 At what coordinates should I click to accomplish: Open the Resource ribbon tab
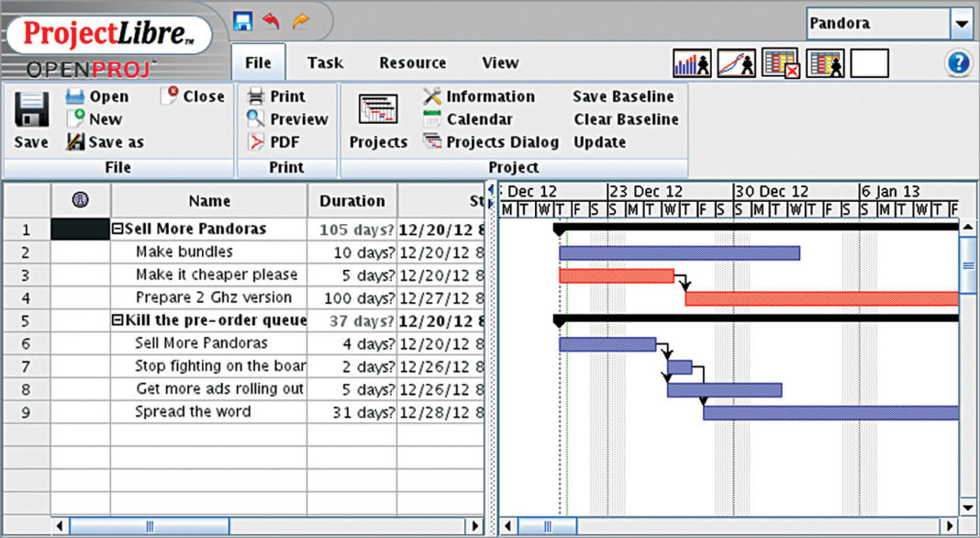click(412, 63)
